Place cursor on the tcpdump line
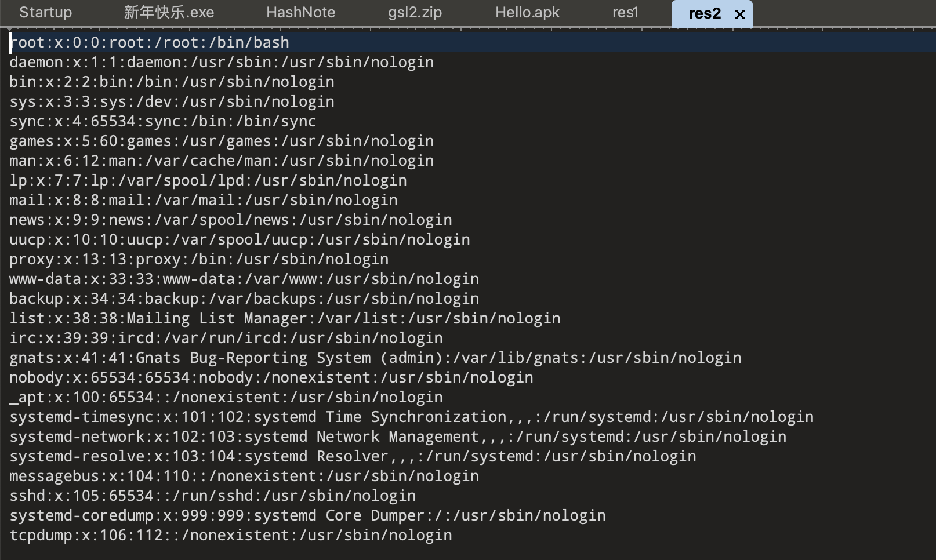The width and height of the screenshot is (936, 560). (x=230, y=536)
